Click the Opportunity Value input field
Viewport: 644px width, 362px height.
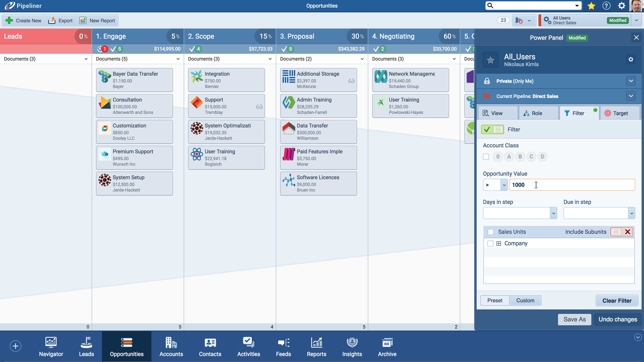[x=572, y=185]
